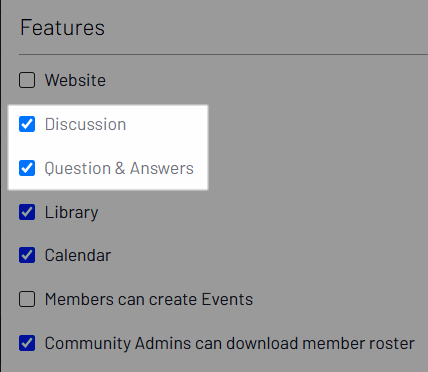Click the Features section heading

(x=62, y=27)
